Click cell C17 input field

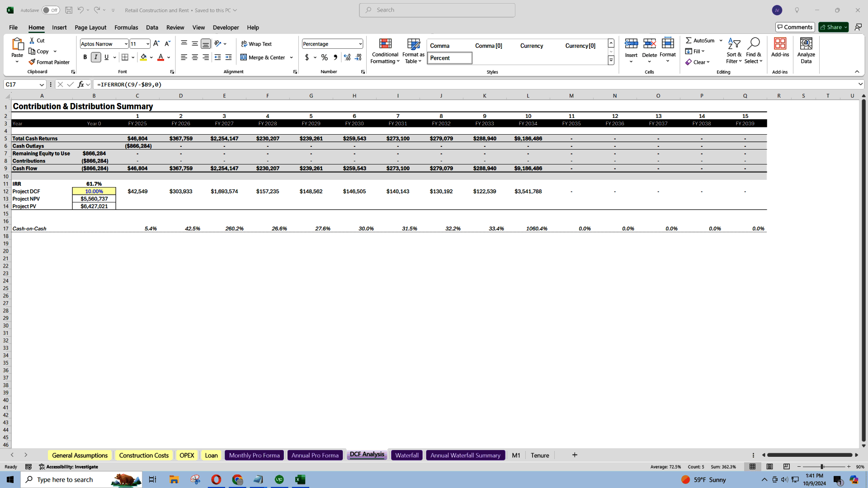pos(138,228)
